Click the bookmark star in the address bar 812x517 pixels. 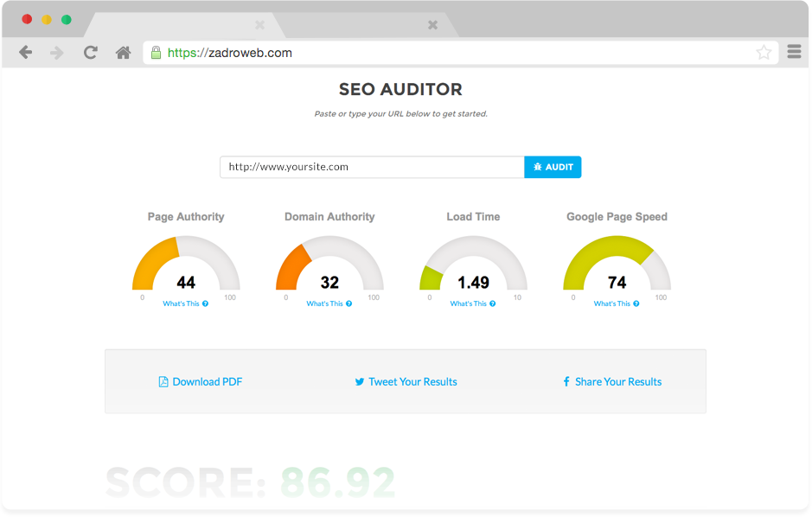764,52
